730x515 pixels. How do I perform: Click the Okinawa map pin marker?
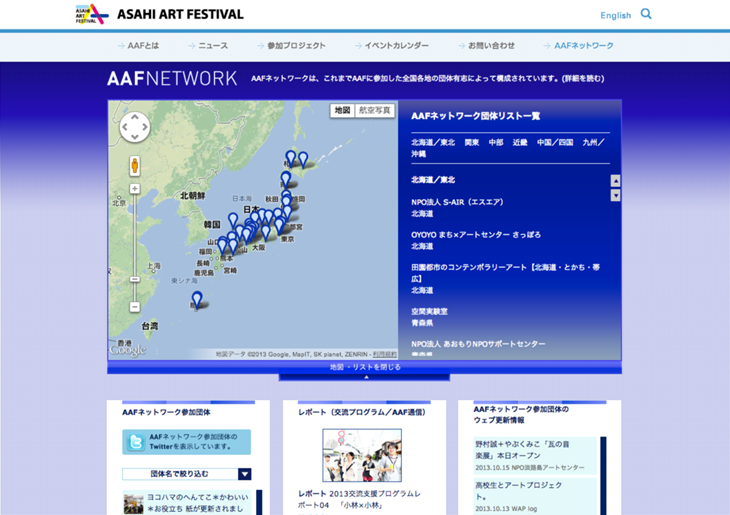coord(197,299)
